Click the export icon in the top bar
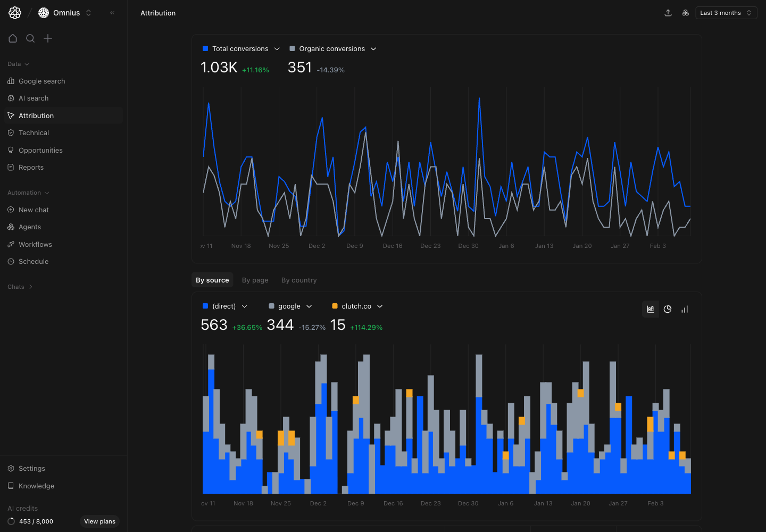 pyautogui.click(x=668, y=13)
